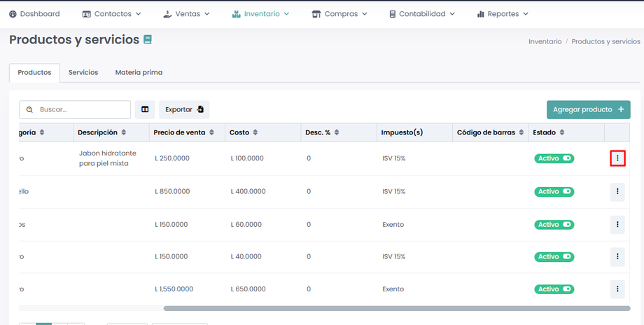Viewport: 644px width, 325px height.
Task: Switch to the Servicios tab
Action: [x=83, y=72]
